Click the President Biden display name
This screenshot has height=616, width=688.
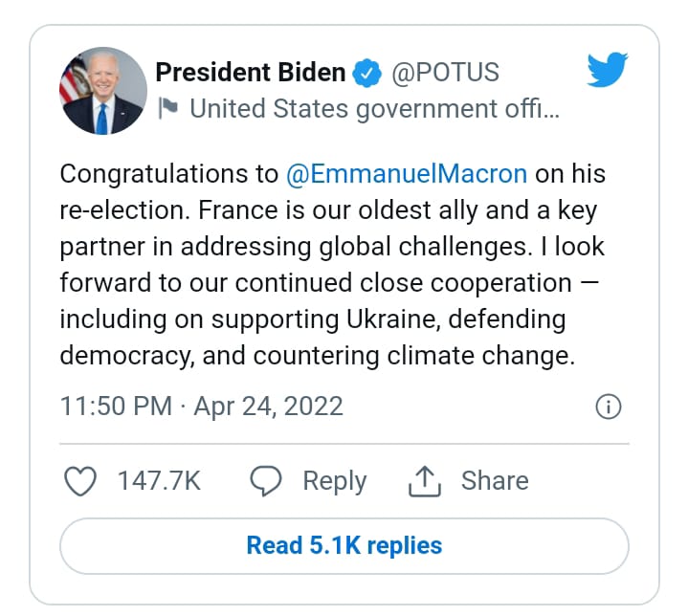[250, 73]
